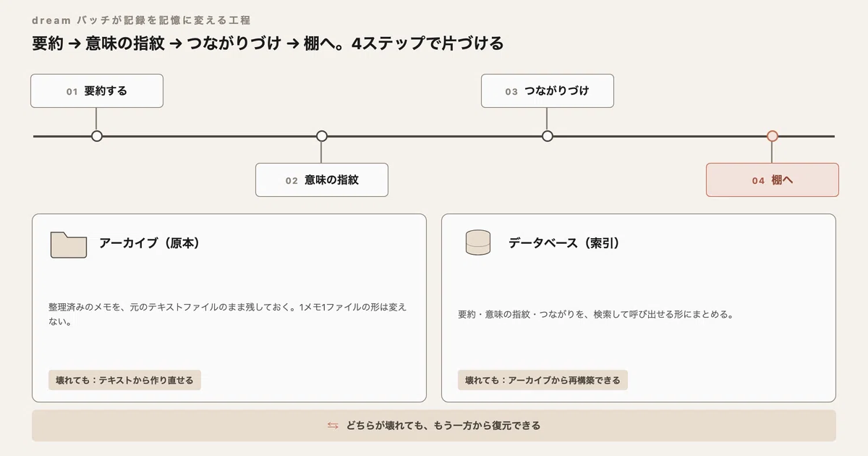Click the 4ステップで片づける main heading
868x456 pixels.
coord(268,43)
